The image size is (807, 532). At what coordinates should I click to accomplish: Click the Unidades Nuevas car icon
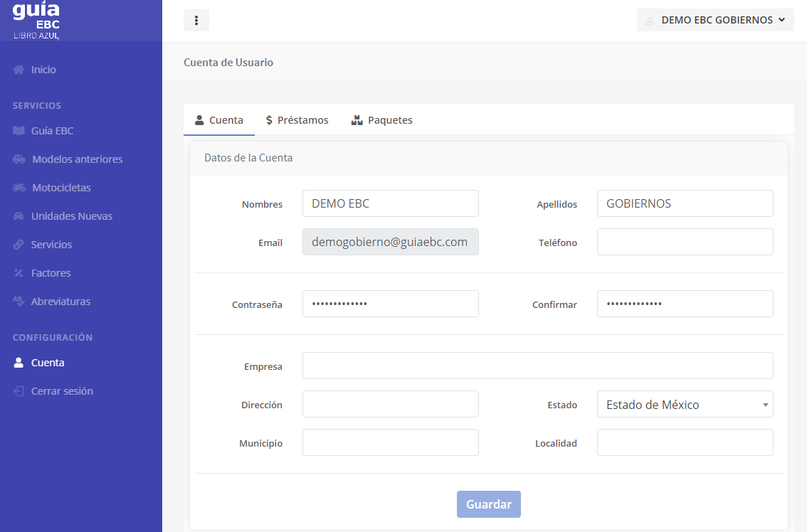click(19, 216)
